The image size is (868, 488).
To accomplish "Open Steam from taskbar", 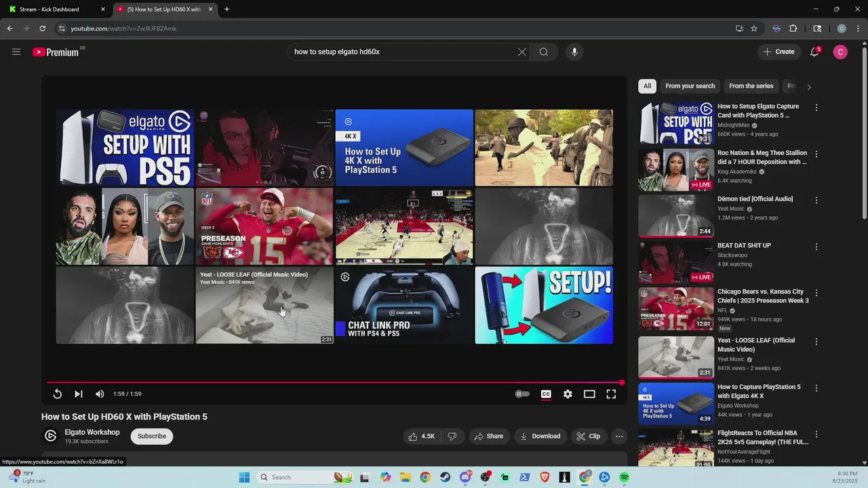I will [x=445, y=477].
